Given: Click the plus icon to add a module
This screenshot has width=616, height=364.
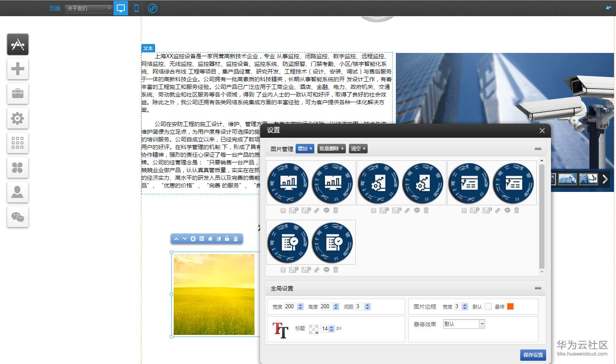Looking at the screenshot, I should tap(18, 69).
